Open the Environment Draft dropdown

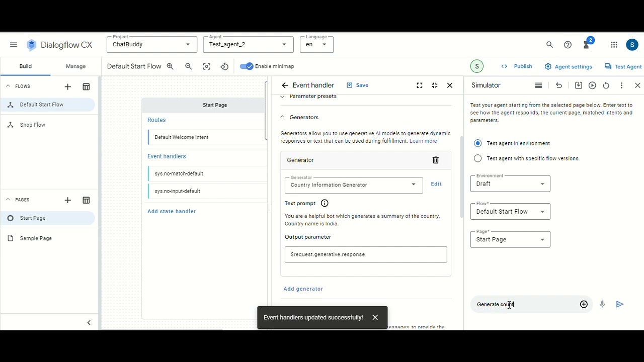pos(510,184)
